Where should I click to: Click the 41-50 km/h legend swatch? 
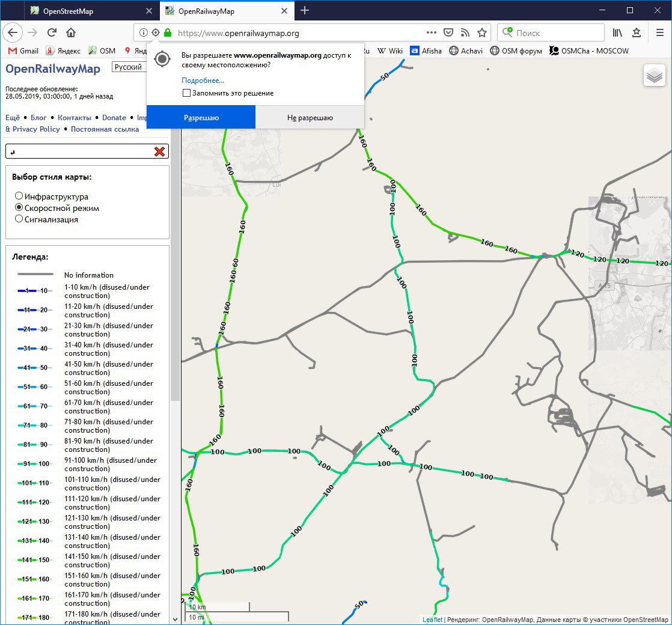coord(35,368)
